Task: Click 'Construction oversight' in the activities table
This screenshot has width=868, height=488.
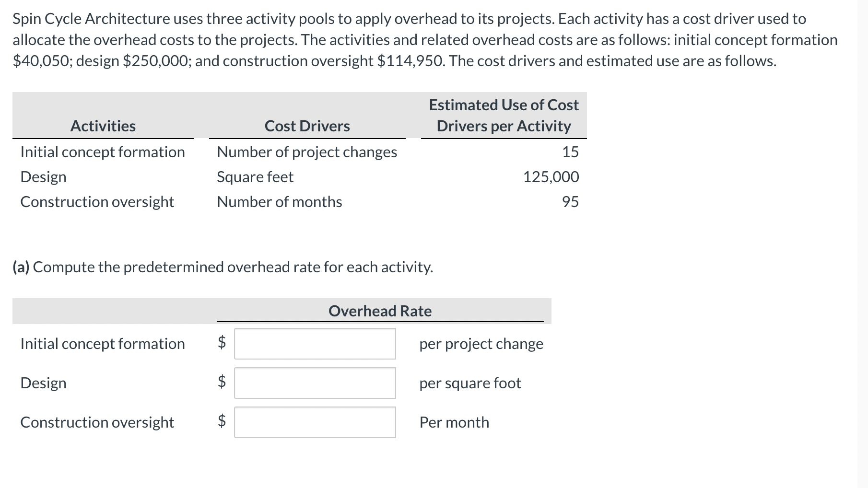Action: 97,202
